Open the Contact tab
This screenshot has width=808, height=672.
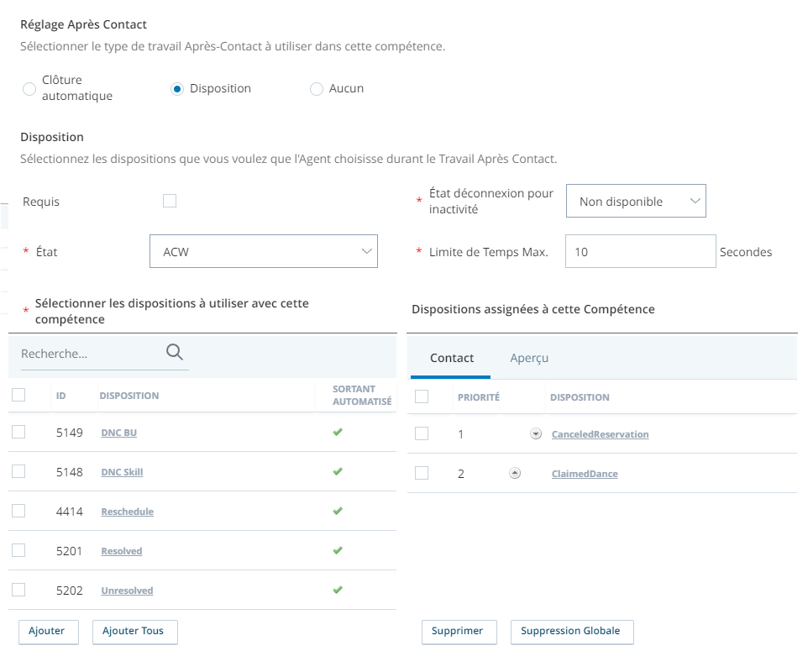coord(451,358)
